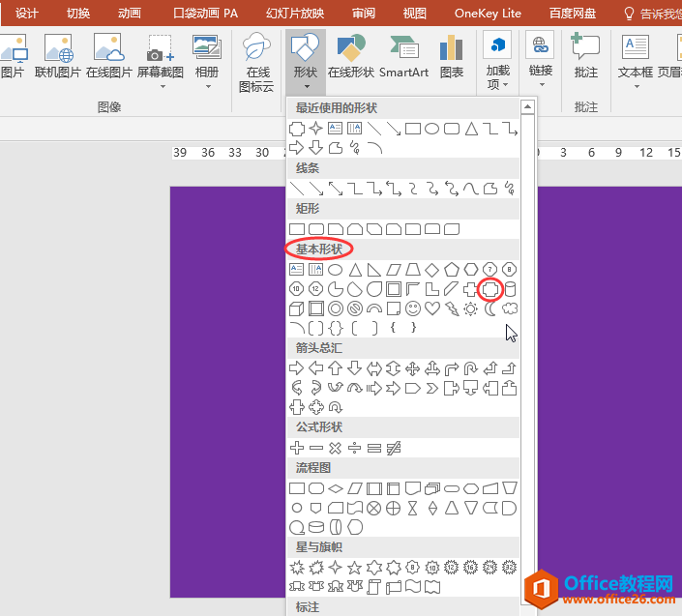Switch to the 设计 tab
Image resolution: width=682 pixels, height=616 pixels.
point(27,14)
